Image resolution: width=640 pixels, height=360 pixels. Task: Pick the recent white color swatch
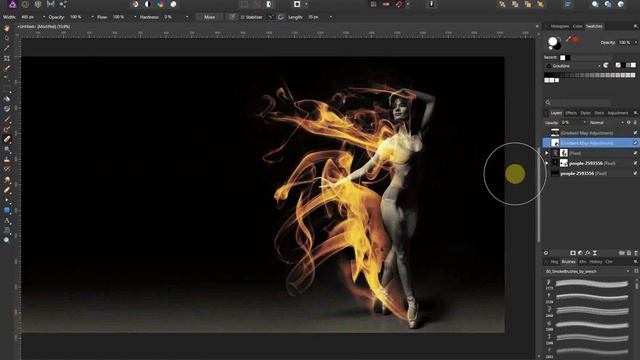[563, 58]
